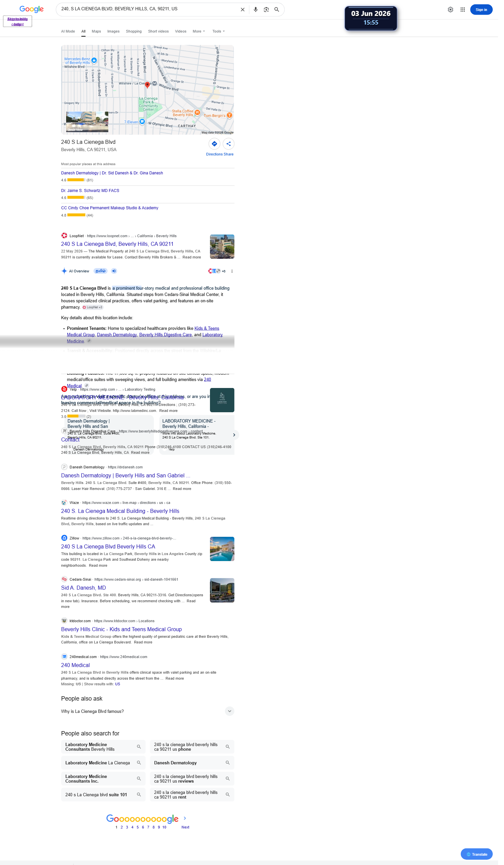The image size is (504, 865).
Task: Click the Zillow favicon beside its result
Action: 64,538
